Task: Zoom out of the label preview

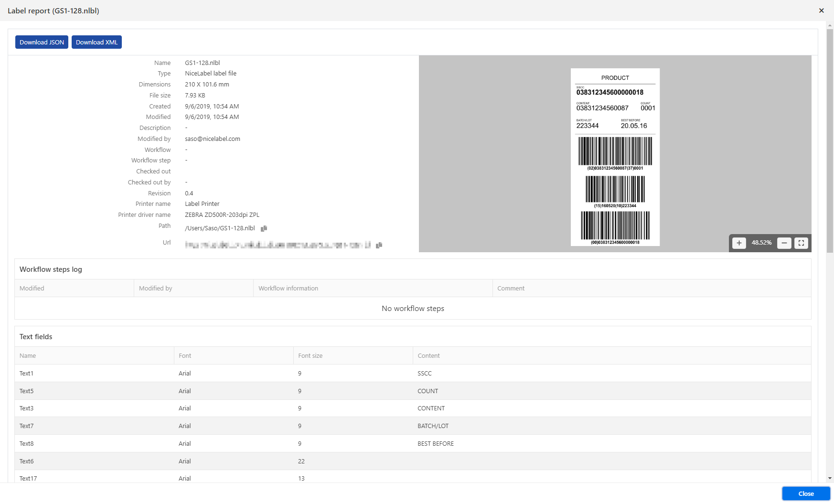Action: pyautogui.click(x=784, y=243)
